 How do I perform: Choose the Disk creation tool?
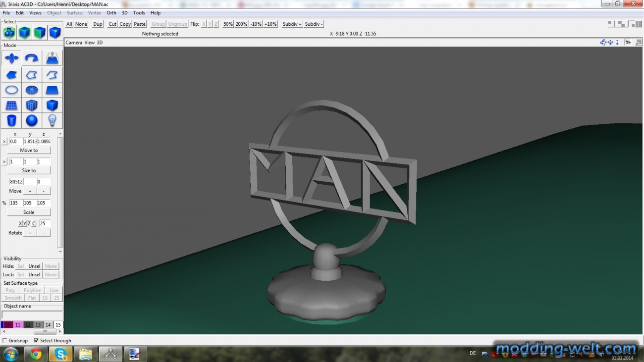32,90
